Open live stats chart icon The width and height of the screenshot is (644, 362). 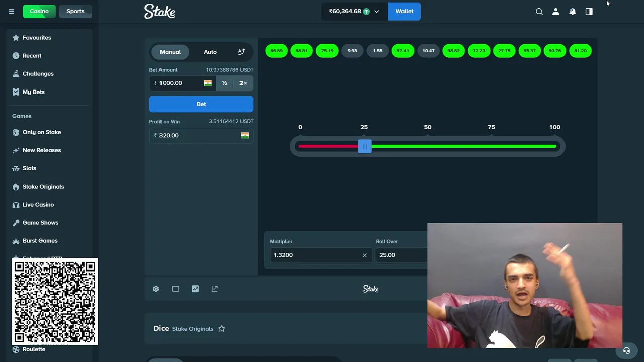click(195, 289)
